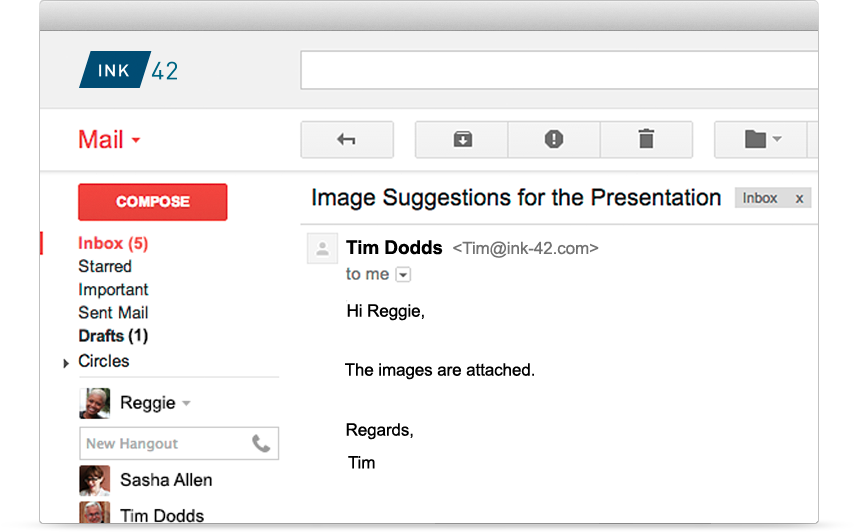The image size is (854, 532).
Task: Expand the Circles section
Action: pos(66,363)
